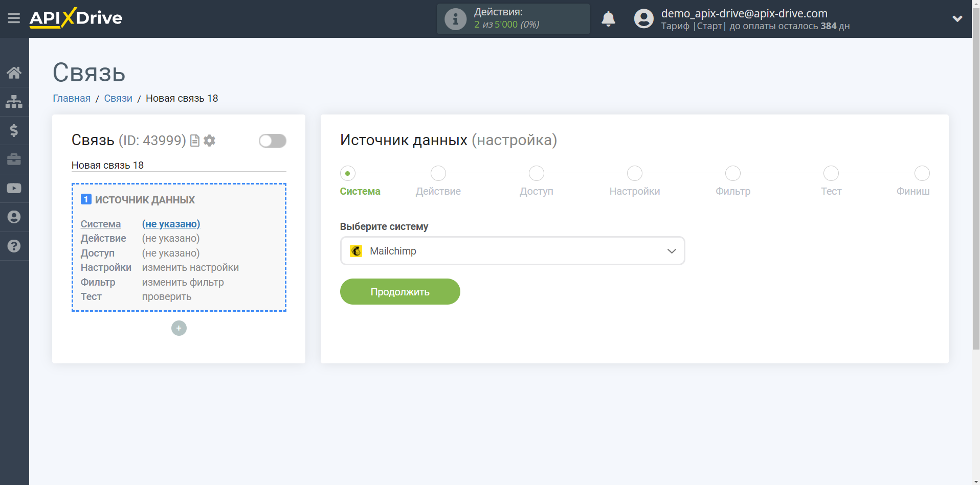Click the ApiX-Drive logo
The height and width of the screenshot is (485, 980).
point(76,18)
